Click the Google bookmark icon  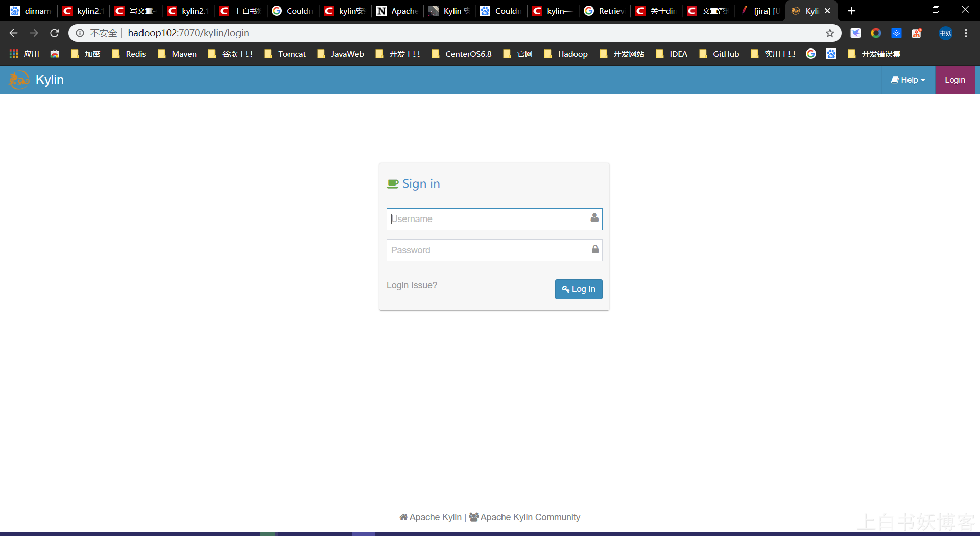click(x=811, y=54)
